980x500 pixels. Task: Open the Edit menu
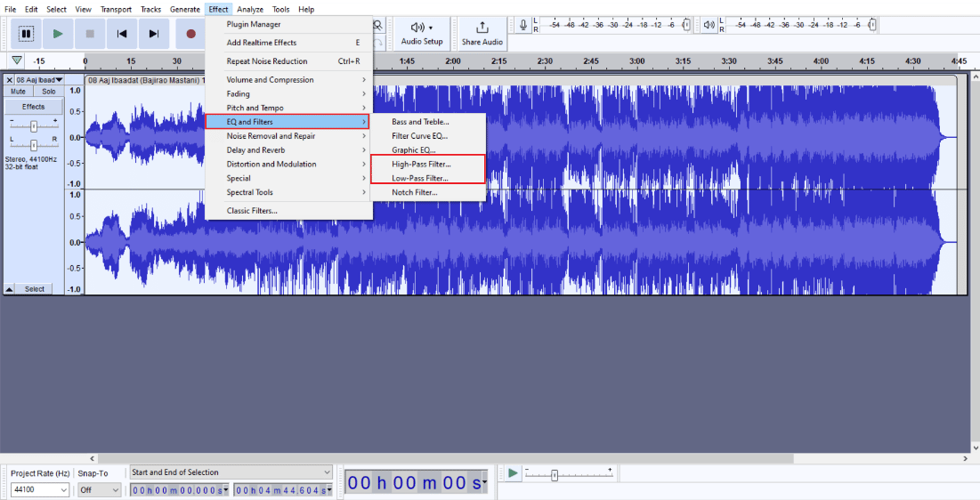point(31,10)
